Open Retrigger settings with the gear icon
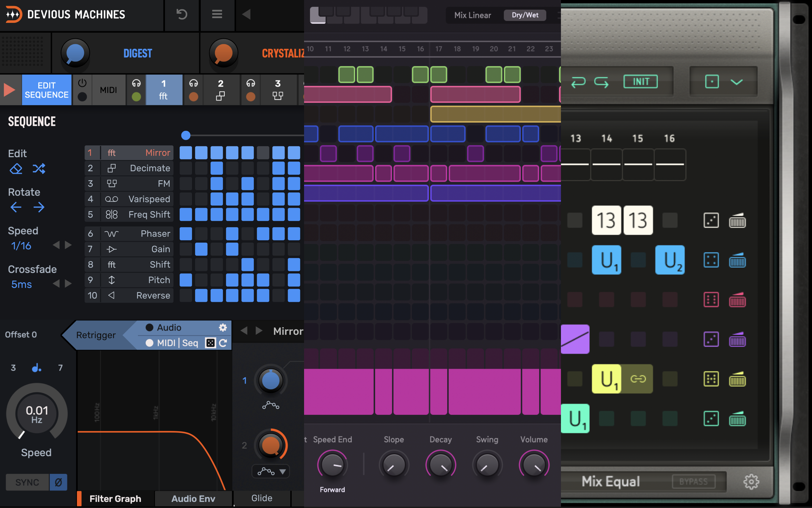 click(x=223, y=327)
